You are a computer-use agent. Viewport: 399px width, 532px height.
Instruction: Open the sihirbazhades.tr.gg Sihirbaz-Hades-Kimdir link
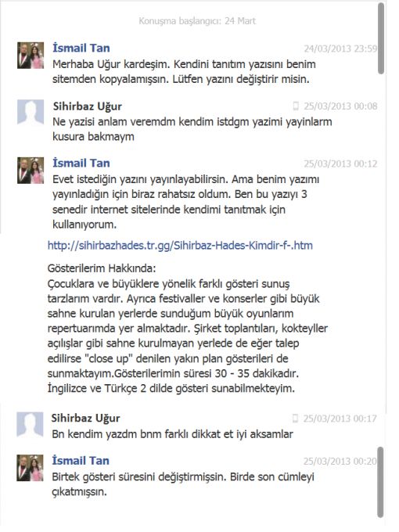(x=180, y=246)
